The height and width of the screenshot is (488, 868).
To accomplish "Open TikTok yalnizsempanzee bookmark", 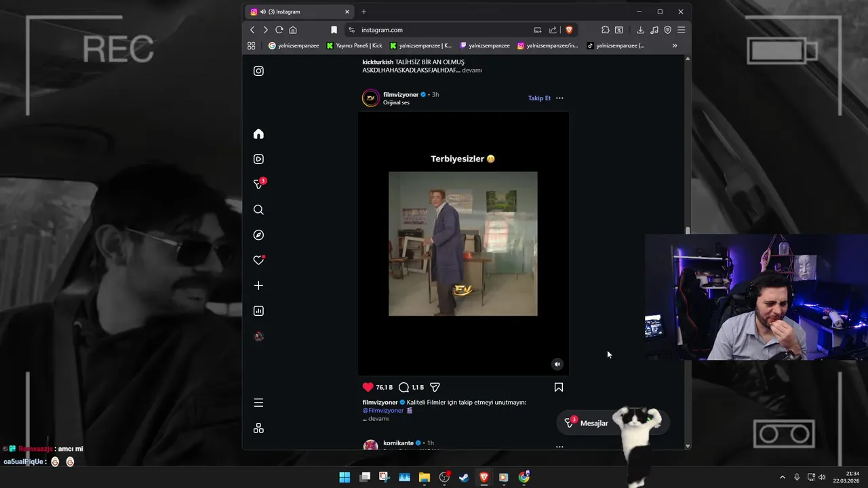I will pyautogui.click(x=616, y=45).
